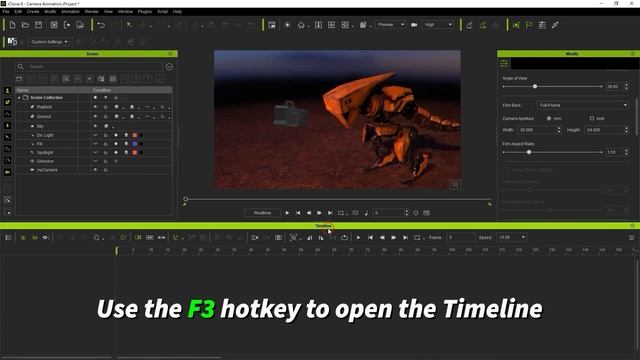Click the Dir. Light orange color swatch

pos(135,135)
